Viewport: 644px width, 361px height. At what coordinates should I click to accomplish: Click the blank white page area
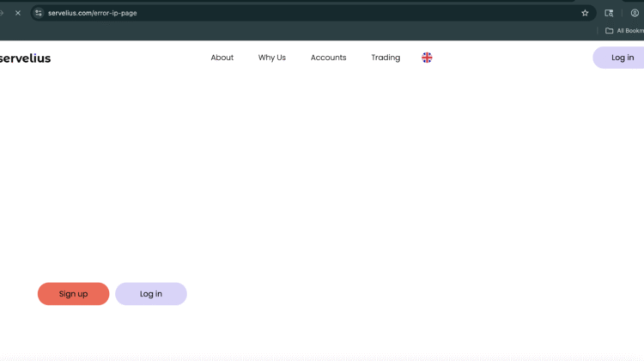click(x=343, y=189)
